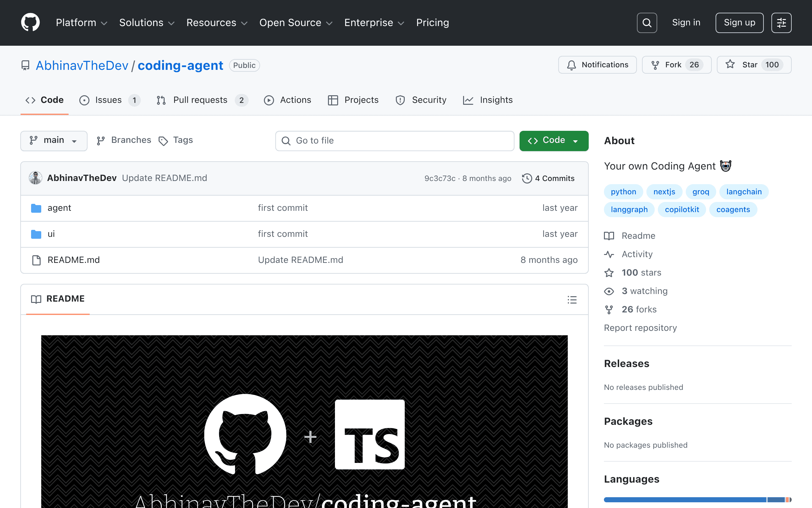The image size is (812, 508).
Task: Click the langchain topic tag
Action: [744, 192]
